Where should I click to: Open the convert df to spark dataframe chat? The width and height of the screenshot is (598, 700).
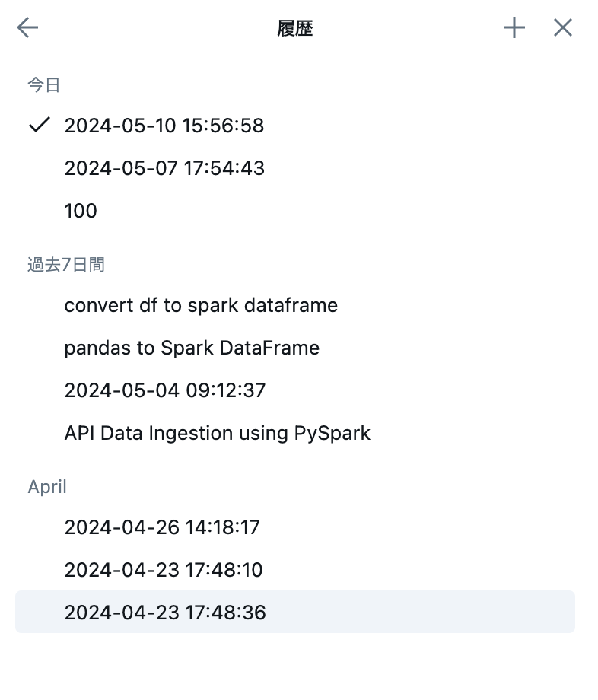tap(201, 305)
